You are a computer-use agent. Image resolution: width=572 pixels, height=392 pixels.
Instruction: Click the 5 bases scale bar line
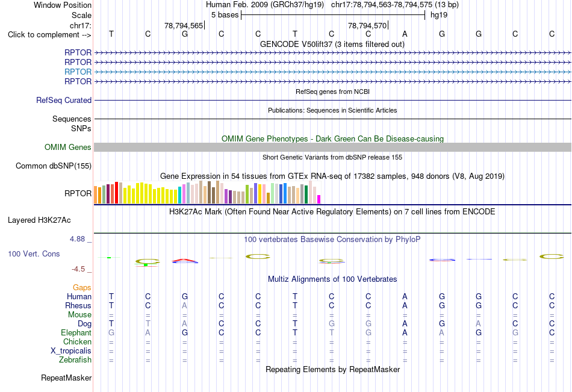pyautogui.click(x=333, y=15)
